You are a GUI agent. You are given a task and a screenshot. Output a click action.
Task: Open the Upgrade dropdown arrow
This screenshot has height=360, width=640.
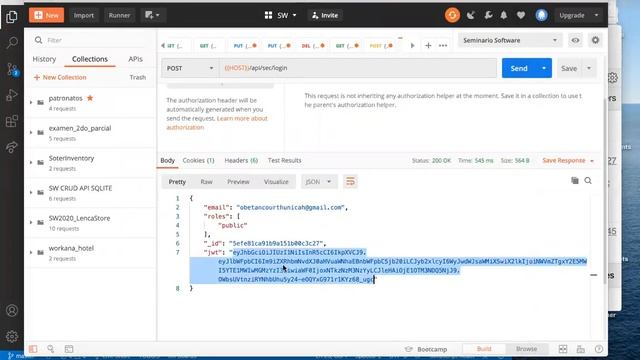(596, 15)
